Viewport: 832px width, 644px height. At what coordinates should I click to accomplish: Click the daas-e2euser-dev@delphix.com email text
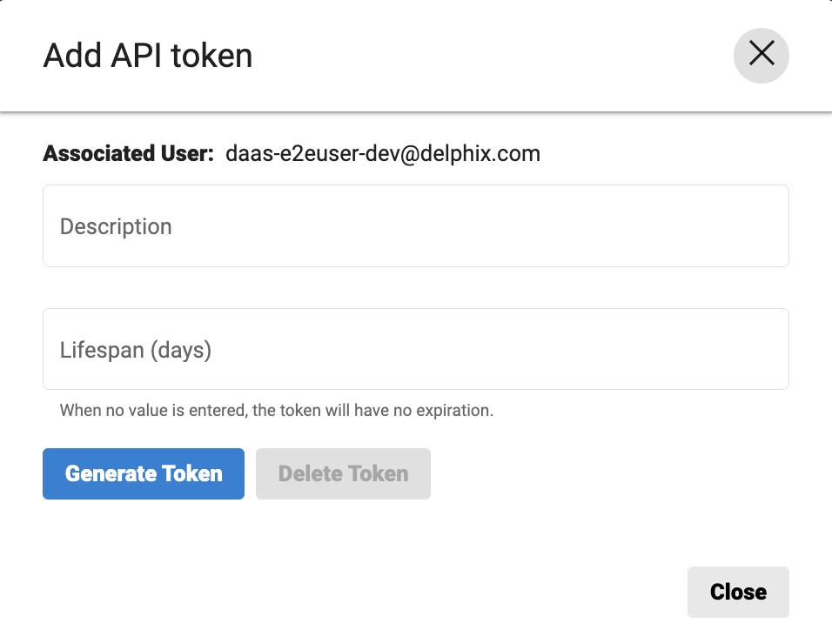click(383, 154)
